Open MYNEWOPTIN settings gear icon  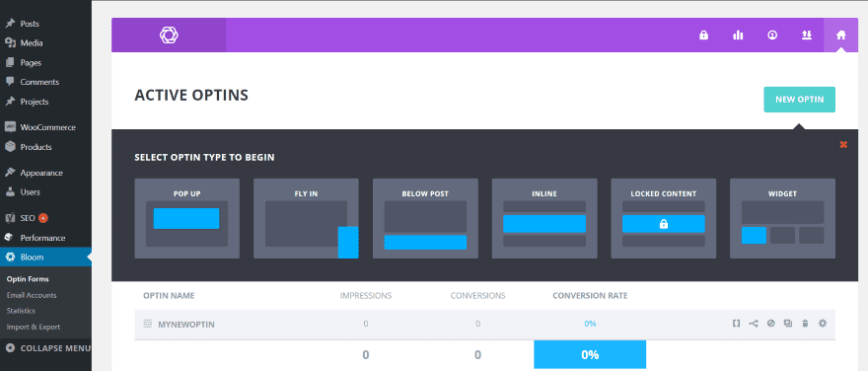point(822,324)
